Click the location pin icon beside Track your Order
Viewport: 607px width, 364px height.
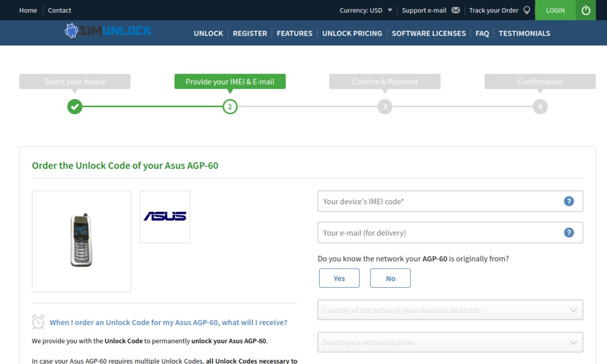[x=526, y=10]
